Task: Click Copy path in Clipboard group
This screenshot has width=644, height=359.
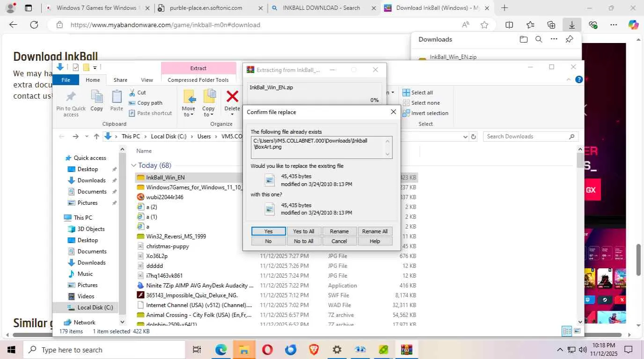Action: (x=146, y=103)
